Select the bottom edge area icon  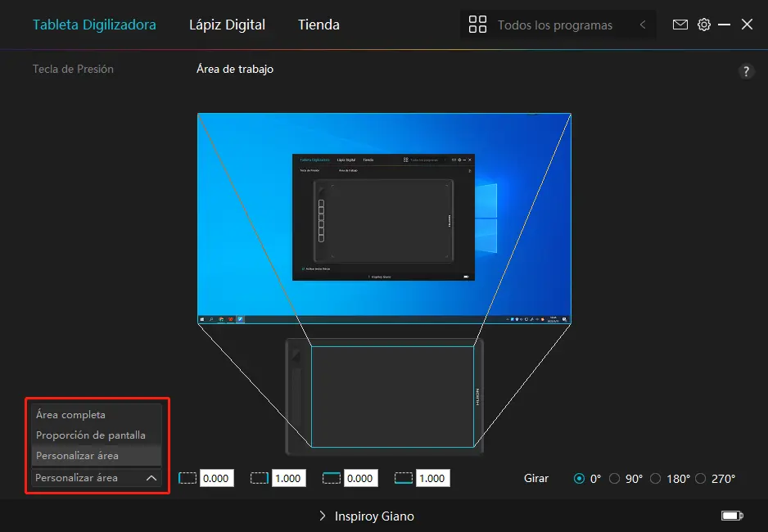pyautogui.click(x=403, y=478)
